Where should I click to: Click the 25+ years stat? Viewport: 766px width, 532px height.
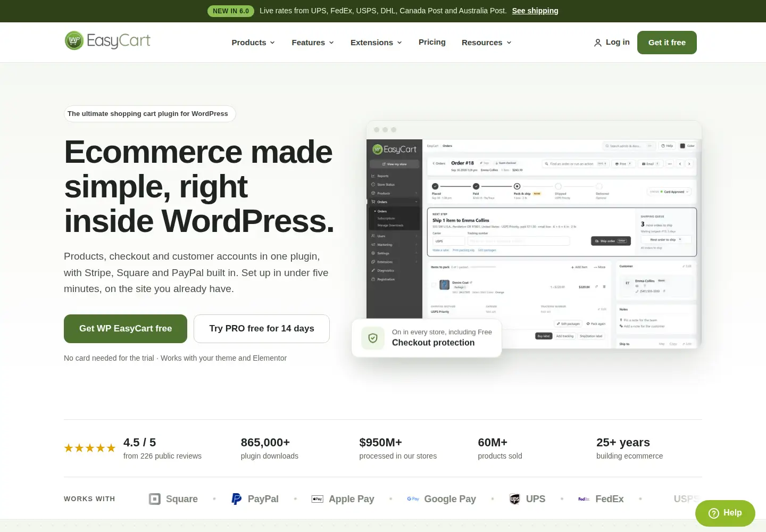(x=630, y=448)
